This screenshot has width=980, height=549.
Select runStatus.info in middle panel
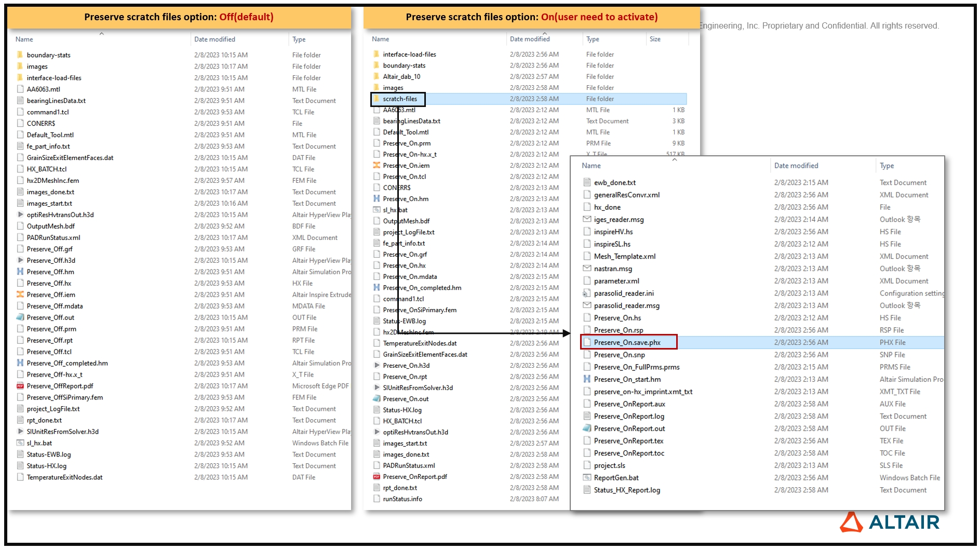coord(402,499)
